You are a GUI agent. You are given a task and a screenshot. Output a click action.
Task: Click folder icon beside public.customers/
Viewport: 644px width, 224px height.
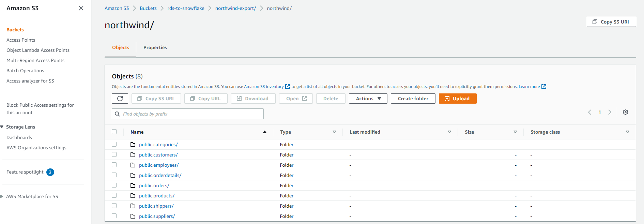(133, 155)
